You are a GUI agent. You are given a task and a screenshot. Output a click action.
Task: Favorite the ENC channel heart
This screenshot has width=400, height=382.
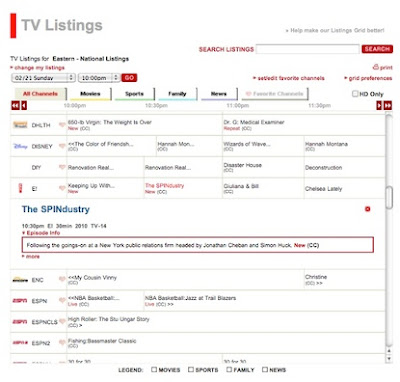pos(62,279)
